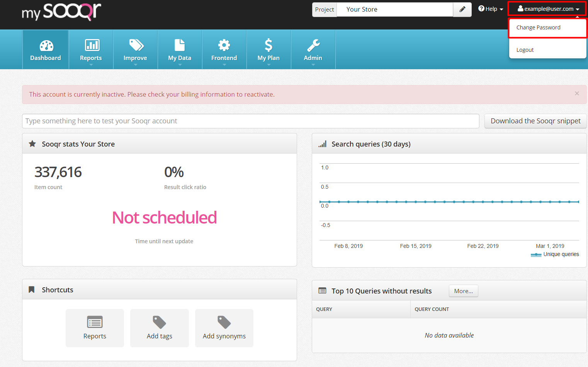The image size is (588, 367).
Task: Click the user profile icon
Action: (x=520, y=9)
